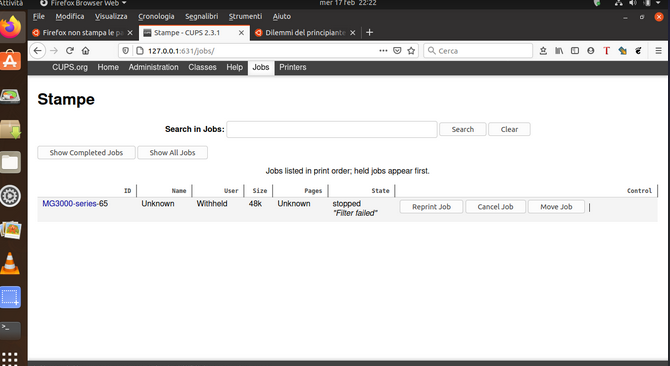The width and height of the screenshot is (670, 366).
Task: Close the 'Stampe - CUPS 2.3.1' tab
Action: click(x=241, y=33)
